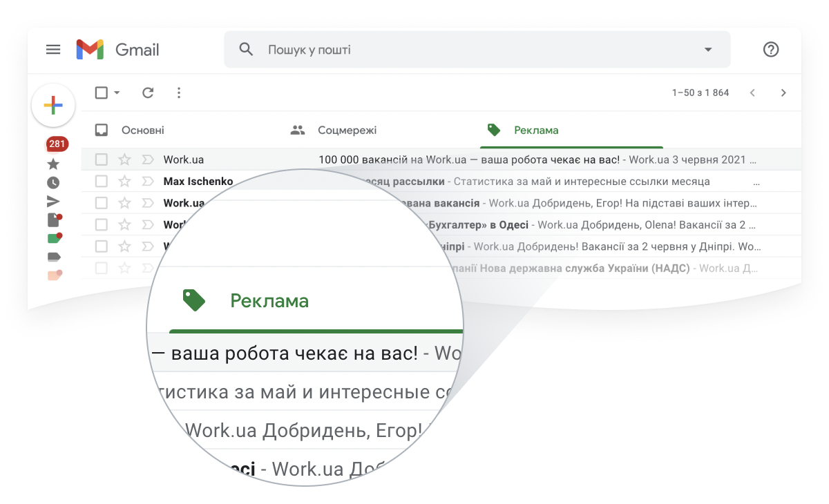Mark first Work.ua email as important
Screen dimensions: 829x504
(147, 159)
